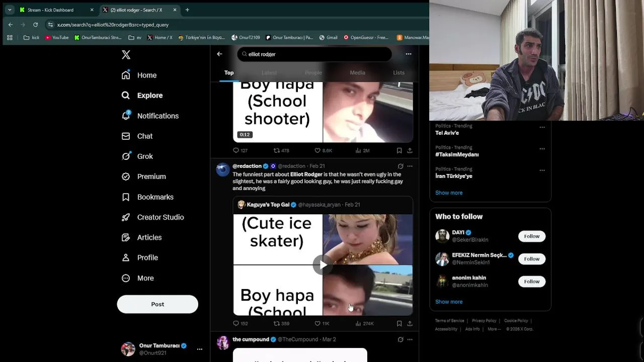Show more trending topics
Screen dimensions: 644x362
tap(449, 193)
